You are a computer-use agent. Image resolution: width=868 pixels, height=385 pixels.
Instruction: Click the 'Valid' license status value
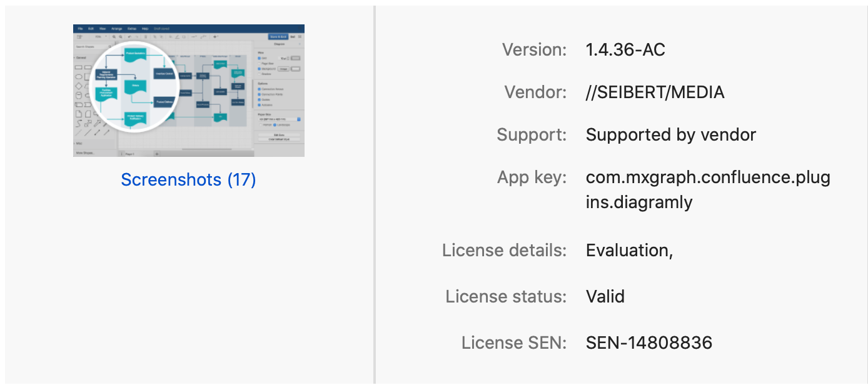[x=605, y=296]
